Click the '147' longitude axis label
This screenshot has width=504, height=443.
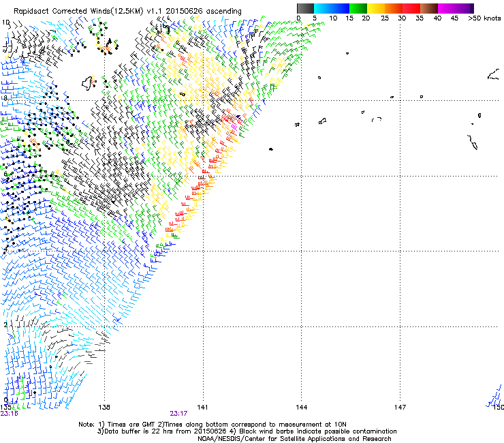400,408
